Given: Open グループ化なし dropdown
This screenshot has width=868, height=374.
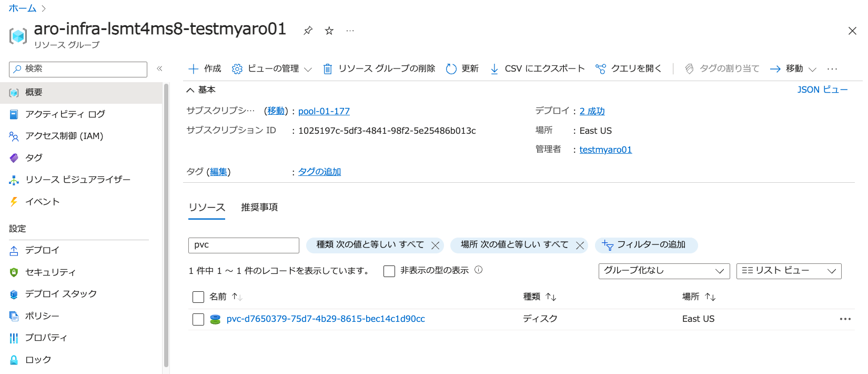Looking at the screenshot, I should [x=664, y=271].
